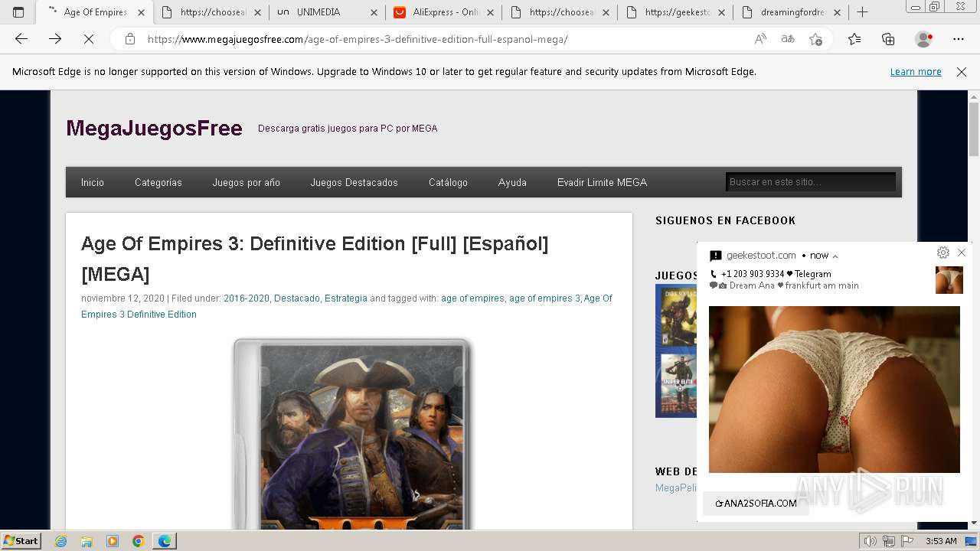Click the Buscar en este sitio search field
This screenshot has height=551, width=980.
tap(810, 182)
